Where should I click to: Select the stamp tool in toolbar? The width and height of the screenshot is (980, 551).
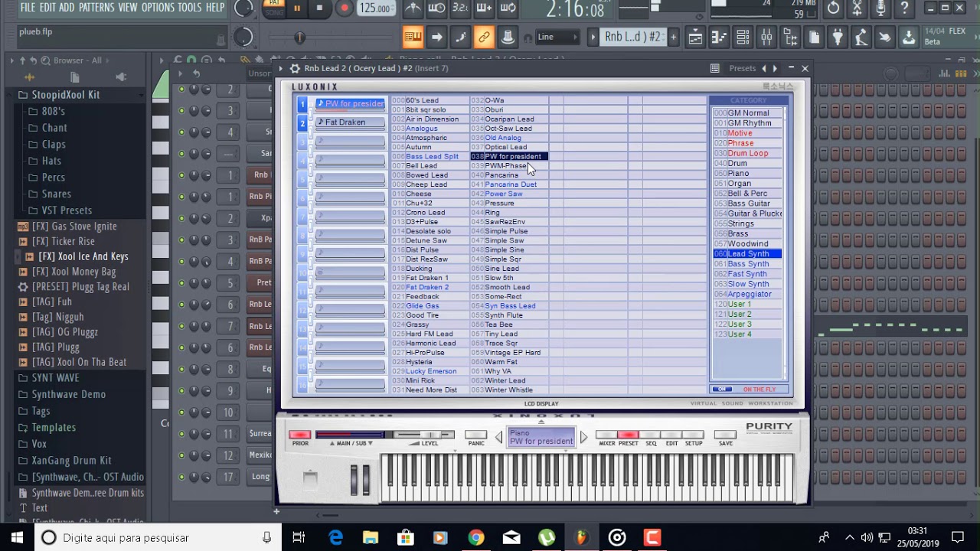(x=508, y=37)
